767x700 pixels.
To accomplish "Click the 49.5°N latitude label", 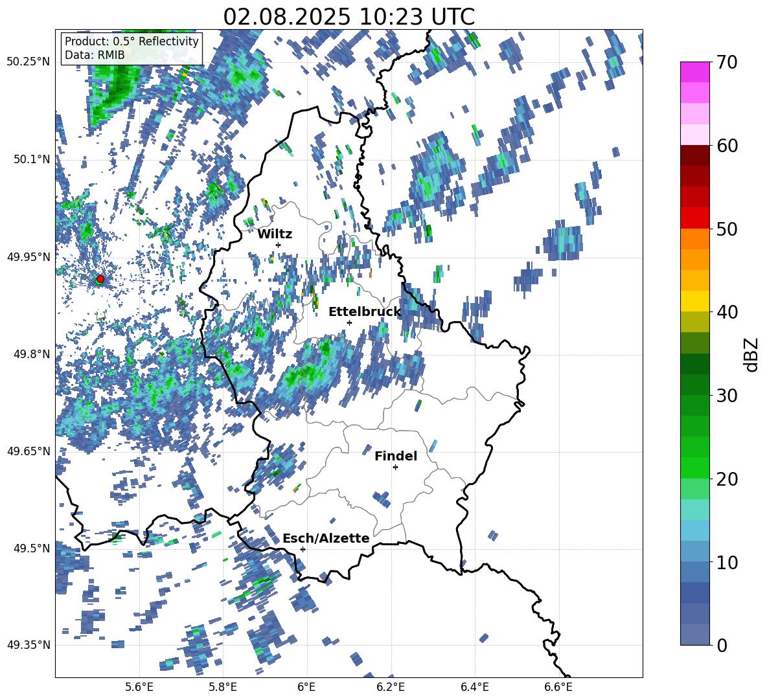I will [32, 548].
